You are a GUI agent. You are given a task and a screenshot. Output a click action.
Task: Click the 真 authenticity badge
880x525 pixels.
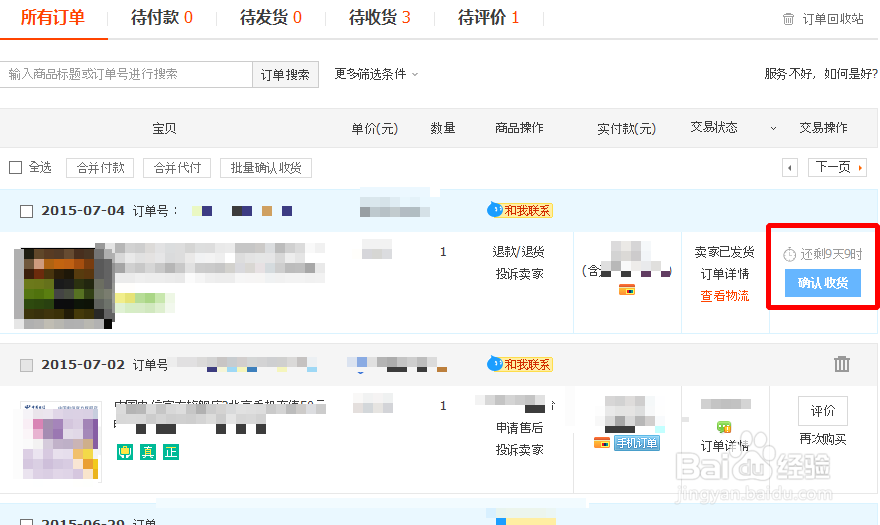tap(148, 451)
